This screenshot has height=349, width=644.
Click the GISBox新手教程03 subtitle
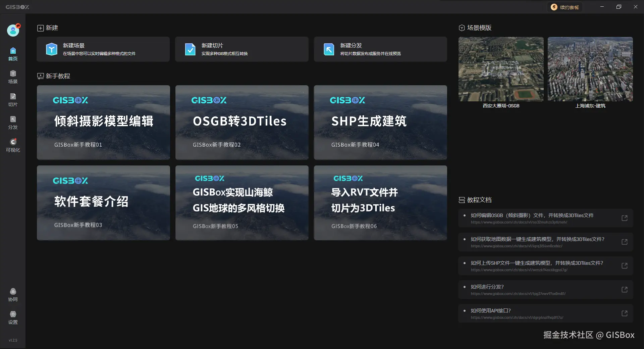click(x=78, y=225)
